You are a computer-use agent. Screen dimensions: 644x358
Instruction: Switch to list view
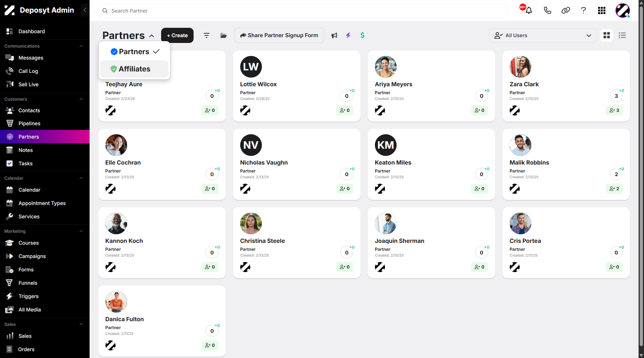coord(622,35)
